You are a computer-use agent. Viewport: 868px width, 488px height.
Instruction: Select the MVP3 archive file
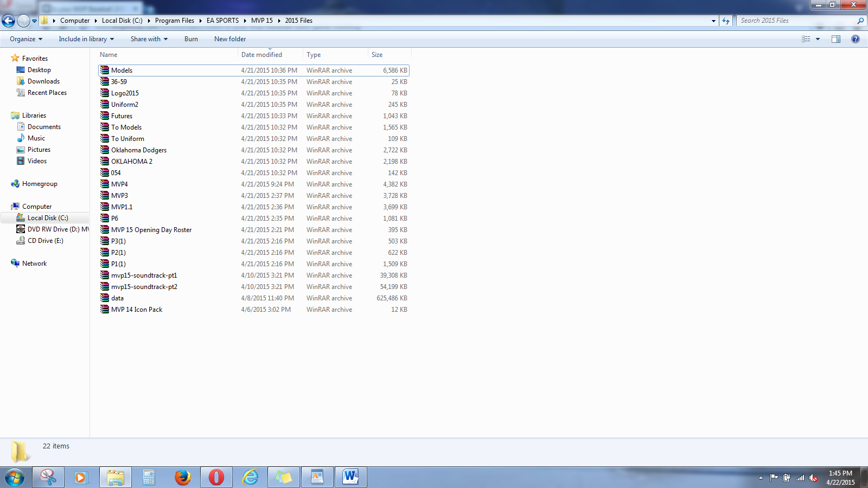[253, 196]
